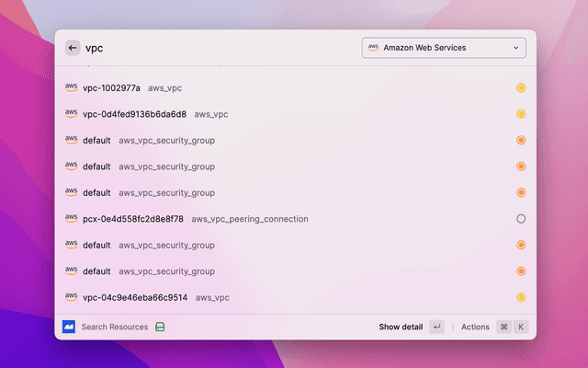588x368 pixels.
Task: Click the AWS logo inside the provider dropdown
Action: click(x=373, y=48)
